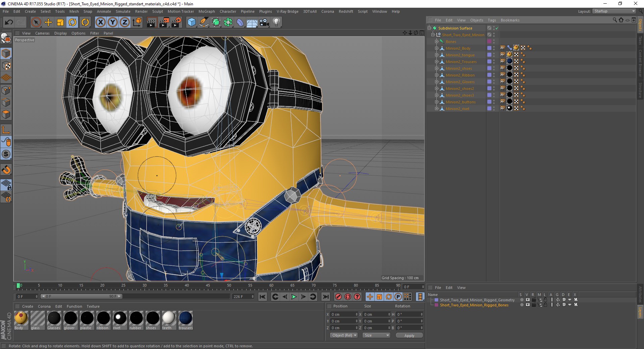This screenshot has height=349, width=644.
Task: Toggle Subdivision Surface enable checkmark
Action: click(497, 28)
